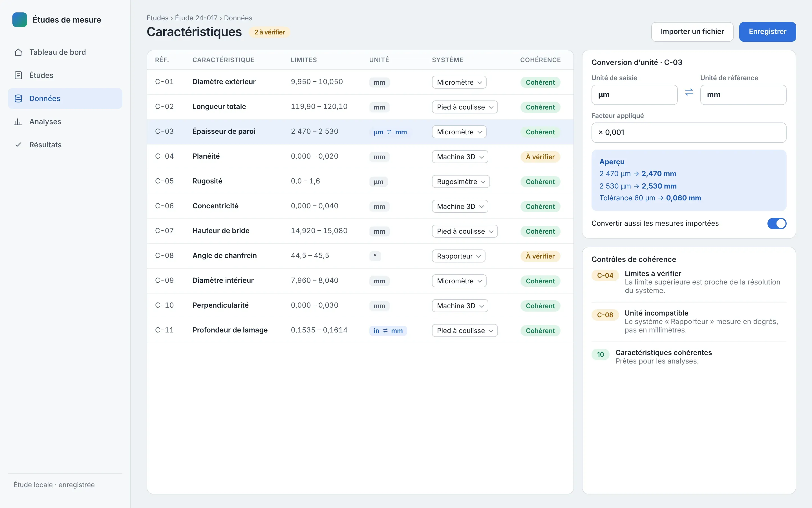Image resolution: width=812 pixels, height=508 pixels.
Task: Click Étude 24-017 in the breadcrumb
Action: 196,18
